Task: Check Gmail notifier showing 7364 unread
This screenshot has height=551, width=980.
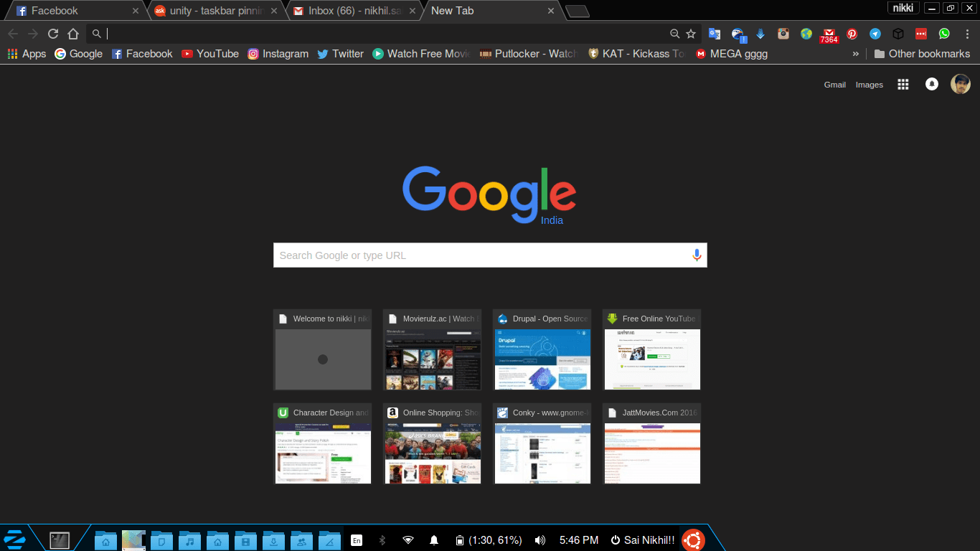Action: [829, 33]
